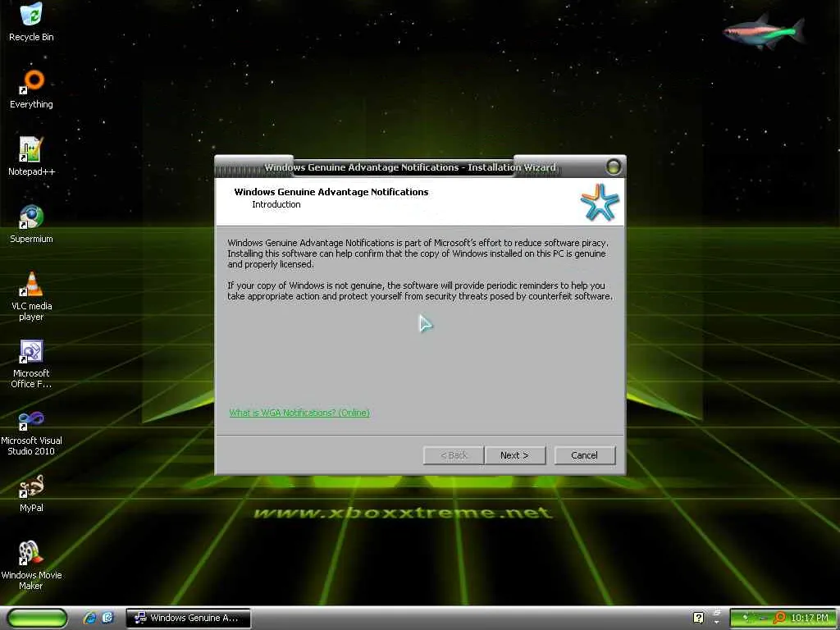Click the Introduction subtitle text
Viewport: 840px width, 630px height.
tap(276, 204)
